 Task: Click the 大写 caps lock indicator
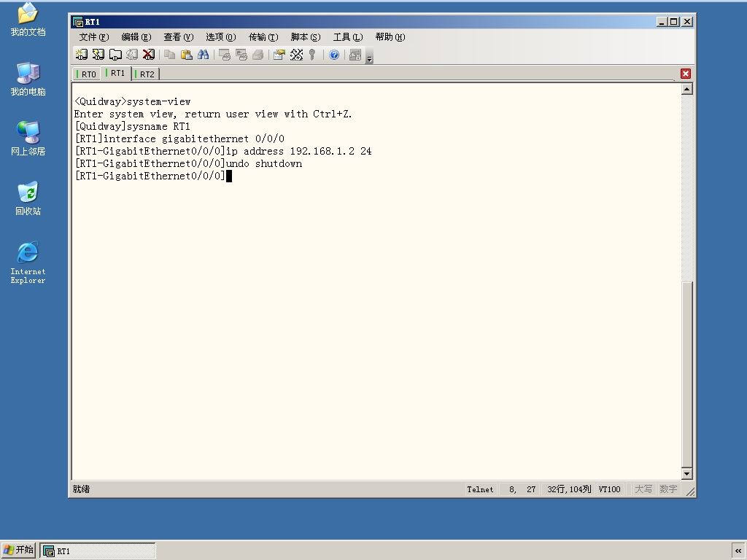[643, 489]
